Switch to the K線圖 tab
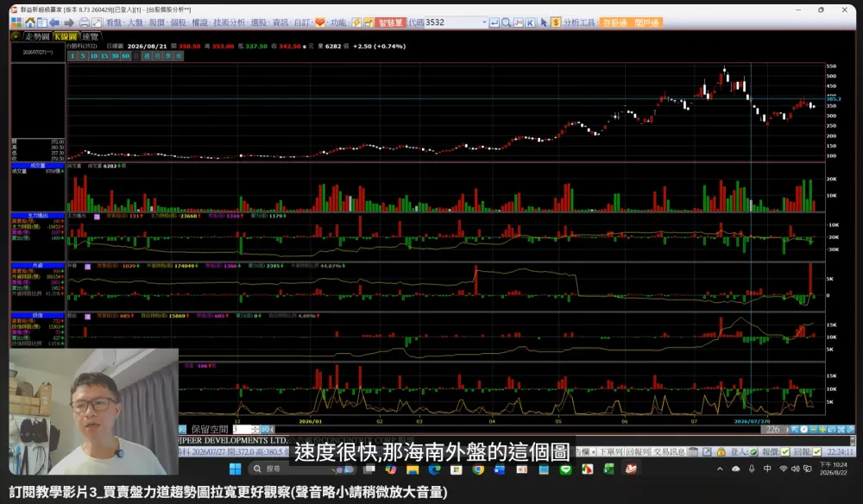 [66, 36]
